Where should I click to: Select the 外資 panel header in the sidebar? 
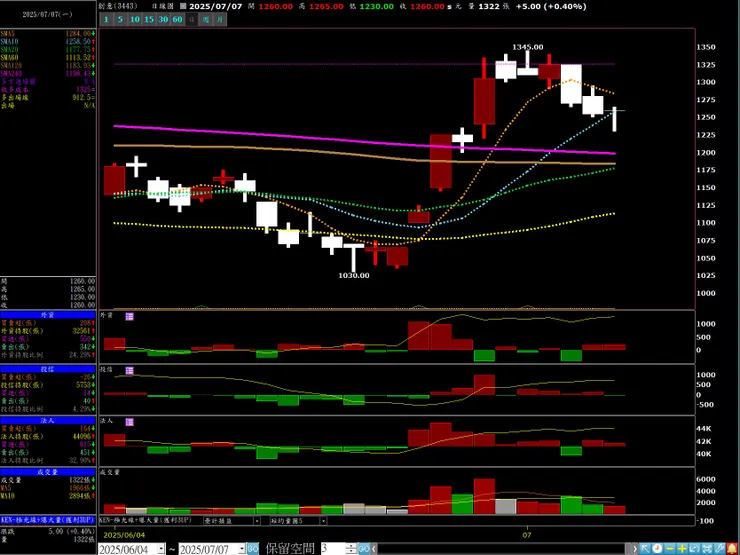click(x=48, y=315)
